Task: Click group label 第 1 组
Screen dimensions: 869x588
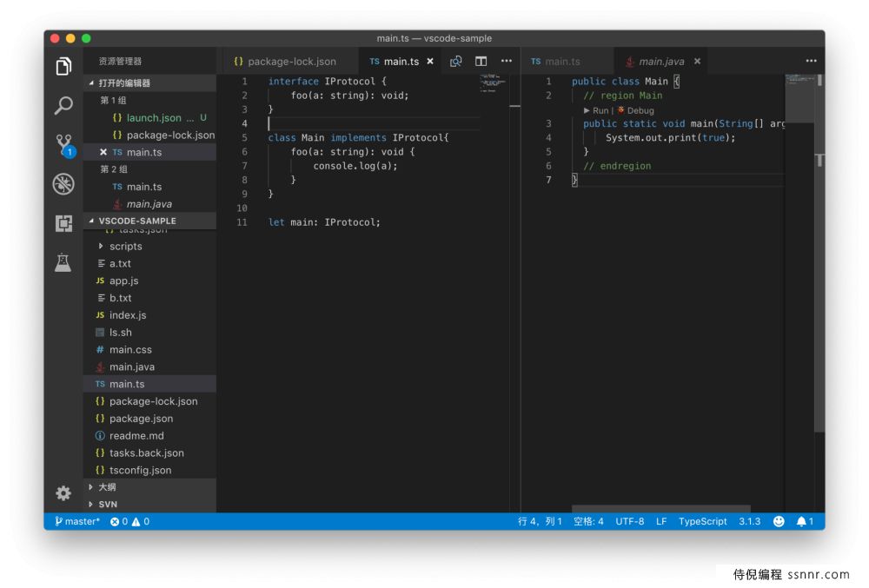Action: [x=114, y=101]
